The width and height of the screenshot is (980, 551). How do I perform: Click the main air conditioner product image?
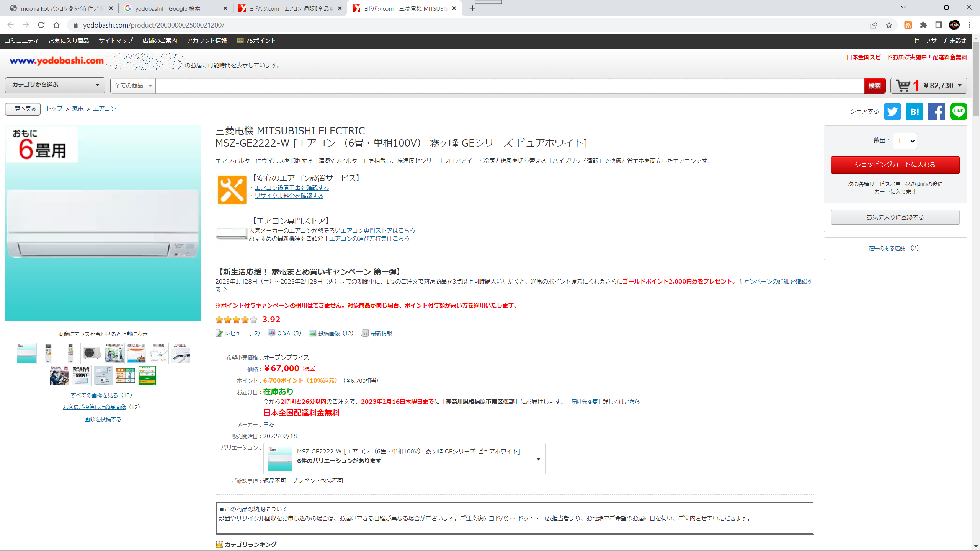(x=103, y=223)
